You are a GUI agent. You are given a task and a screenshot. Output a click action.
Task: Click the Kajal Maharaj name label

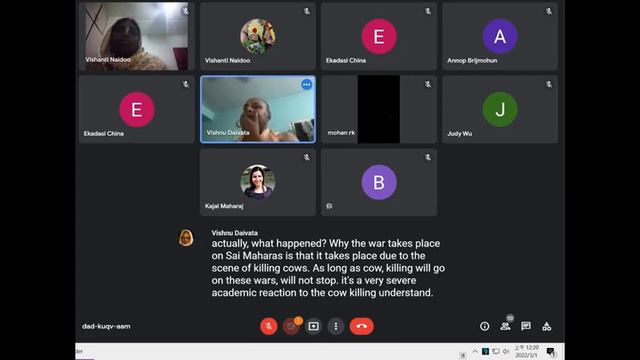(224, 206)
